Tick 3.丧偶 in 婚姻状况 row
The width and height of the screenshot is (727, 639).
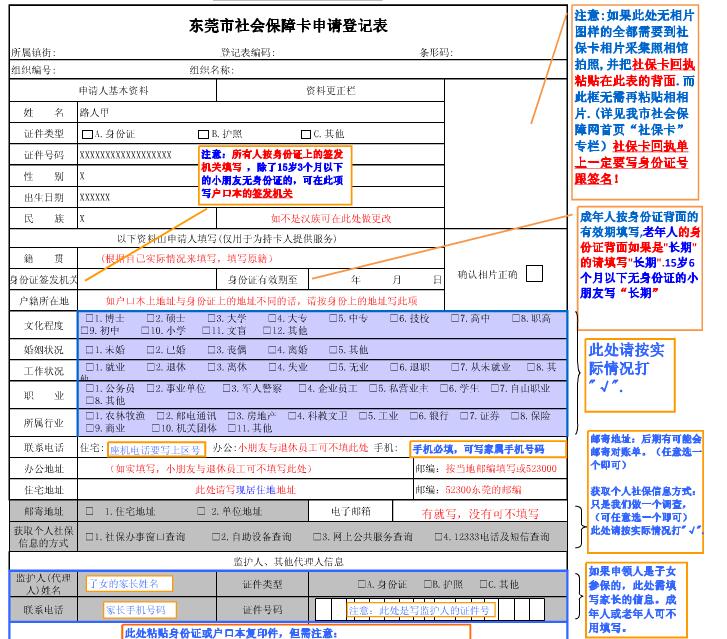click(x=211, y=350)
